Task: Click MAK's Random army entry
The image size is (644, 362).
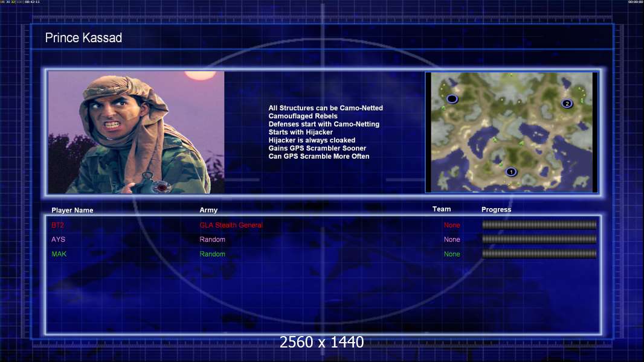Action: (x=212, y=254)
